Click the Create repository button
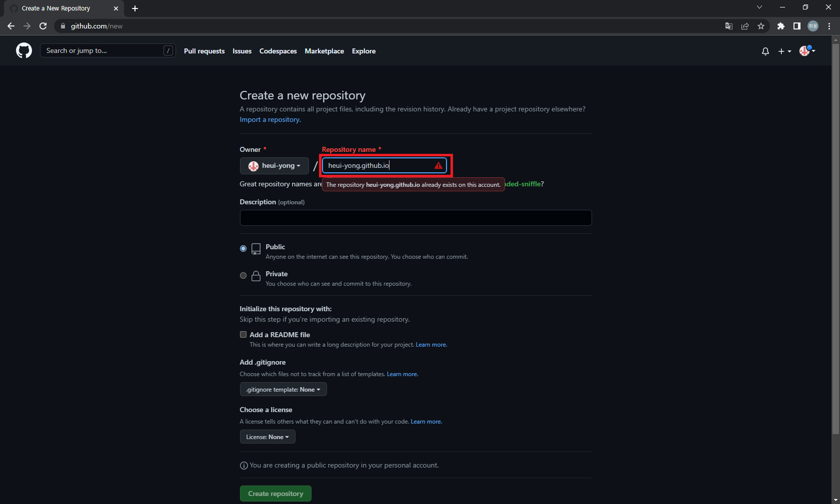The image size is (840, 504). tap(275, 494)
